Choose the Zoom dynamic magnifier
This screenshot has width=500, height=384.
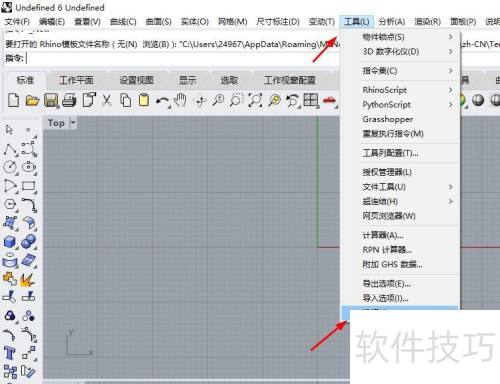point(218,100)
